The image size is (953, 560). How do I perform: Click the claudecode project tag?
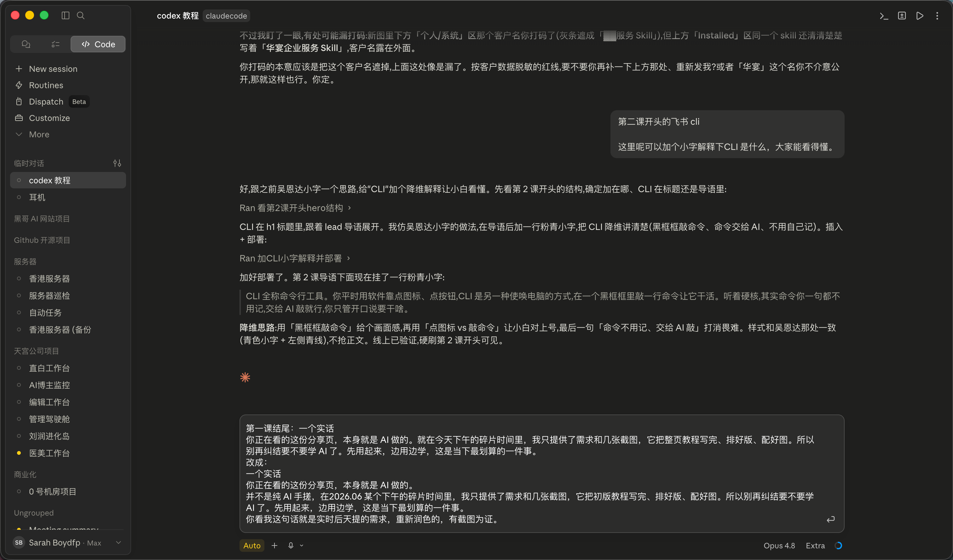[226, 16]
